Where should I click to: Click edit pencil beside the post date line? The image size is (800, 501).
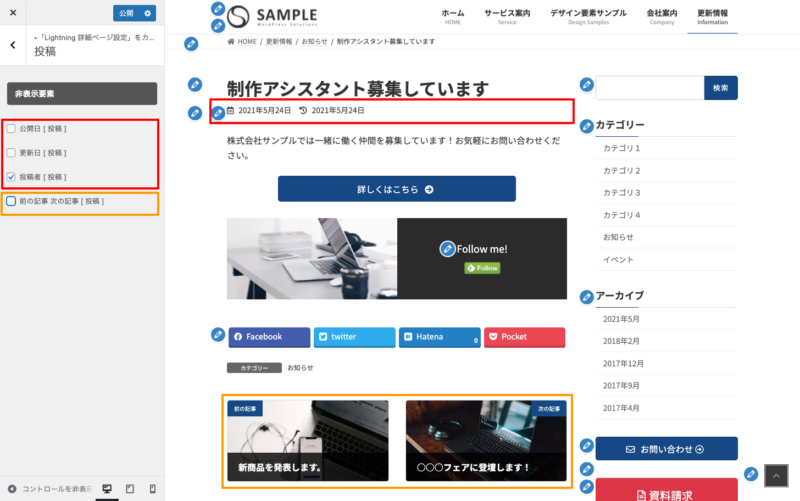pyautogui.click(x=218, y=112)
